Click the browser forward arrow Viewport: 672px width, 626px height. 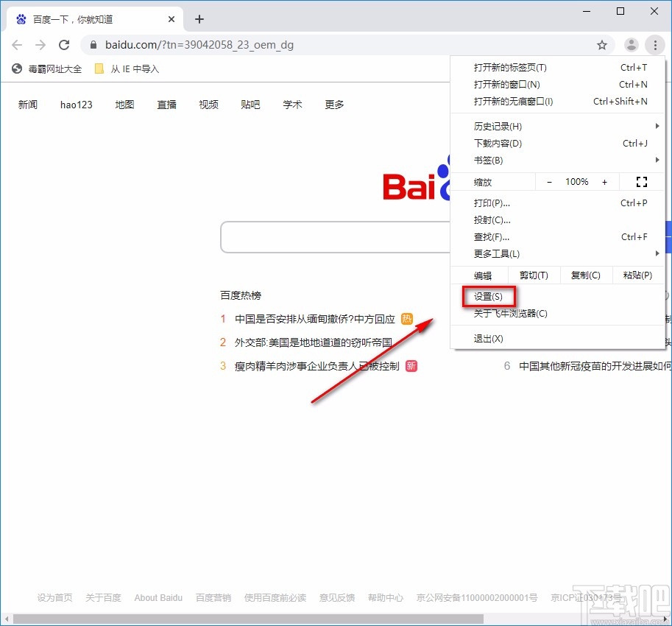tap(40, 45)
